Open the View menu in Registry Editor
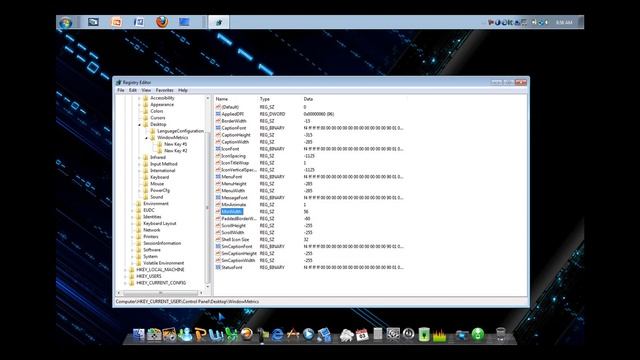This screenshot has width=640, height=360. tap(146, 90)
